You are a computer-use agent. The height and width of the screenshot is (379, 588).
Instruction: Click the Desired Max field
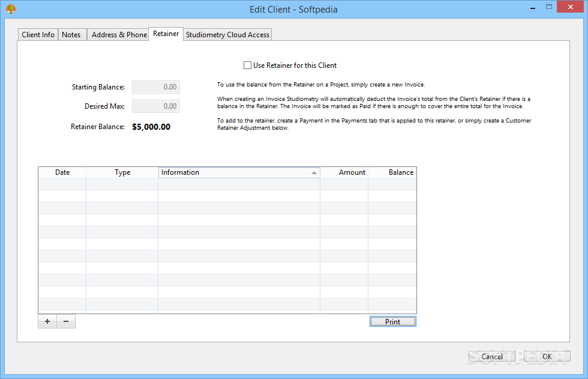[x=156, y=106]
